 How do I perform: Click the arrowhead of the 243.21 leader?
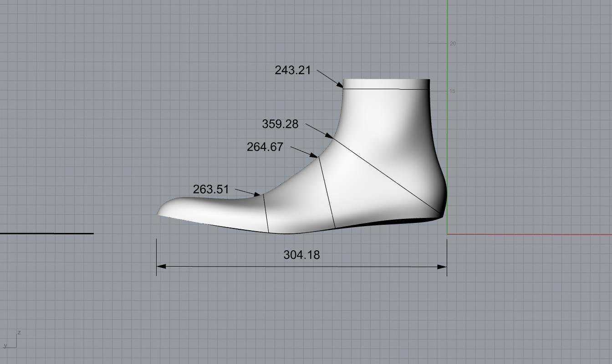point(340,85)
